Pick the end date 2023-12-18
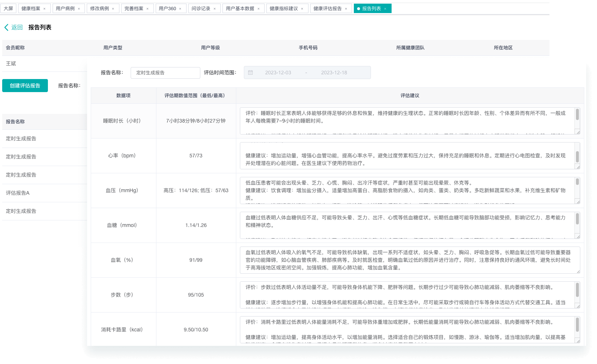Screen dimensions: 597x364 click(x=334, y=73)
